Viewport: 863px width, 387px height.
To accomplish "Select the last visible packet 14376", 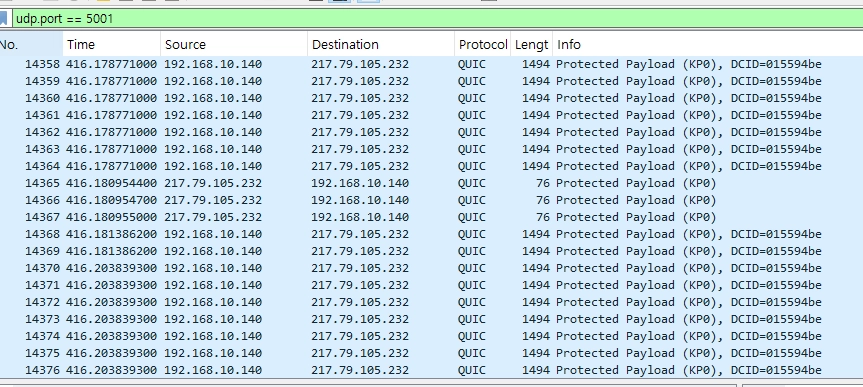I will pyautogui.click(x=432, y=370).
